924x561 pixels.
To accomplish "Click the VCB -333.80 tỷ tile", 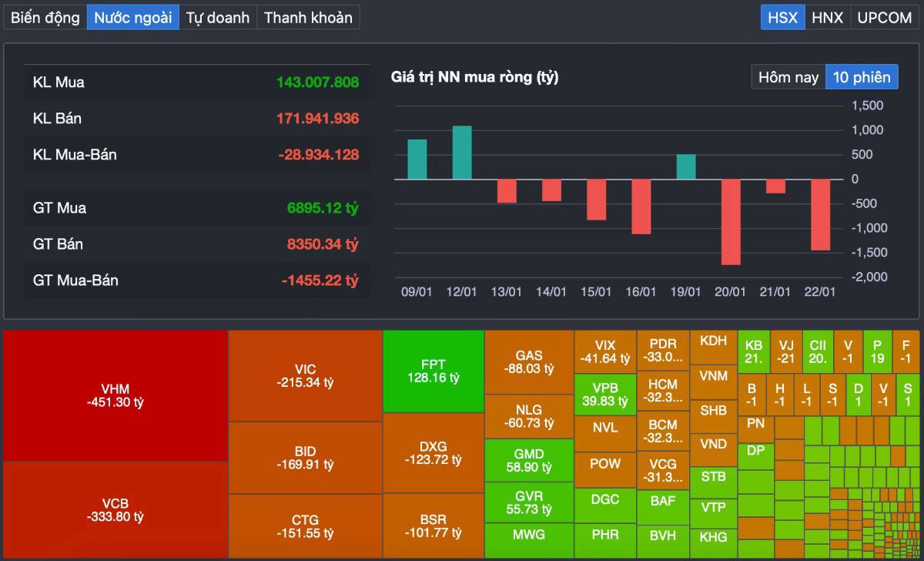I will 115,509.
